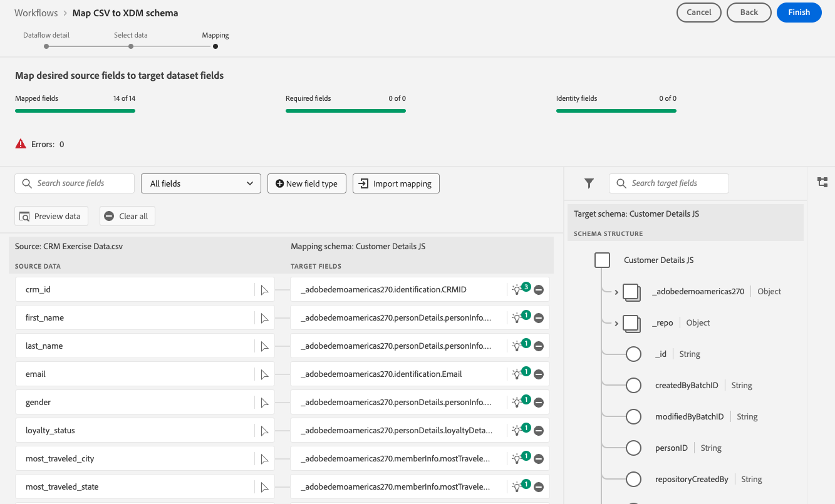Expand the _repo object node
The height and width of the screenshot is (504, 835).
(x=616, y=323)
